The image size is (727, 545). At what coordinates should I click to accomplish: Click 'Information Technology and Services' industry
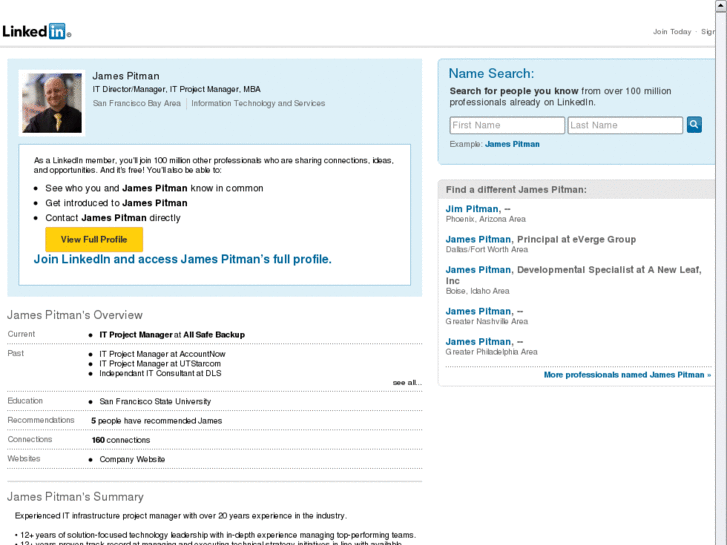(x=258, y=103)
